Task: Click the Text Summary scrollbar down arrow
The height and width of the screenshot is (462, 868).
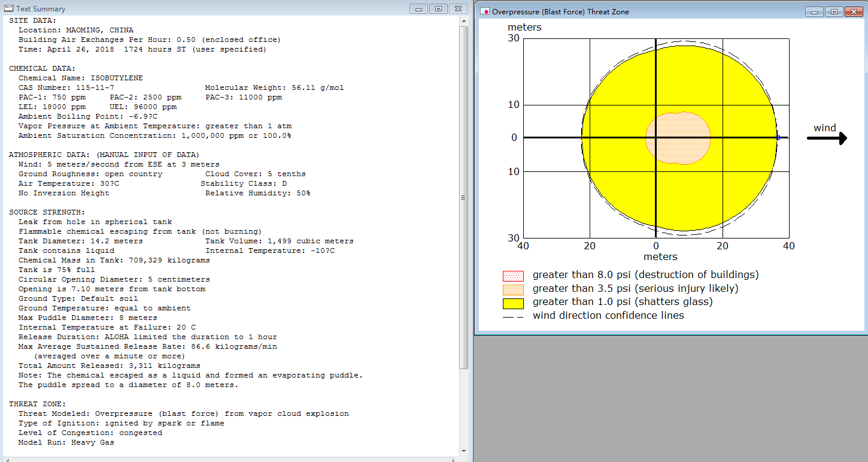Action: pyautogui.click(x=463, y=451)
